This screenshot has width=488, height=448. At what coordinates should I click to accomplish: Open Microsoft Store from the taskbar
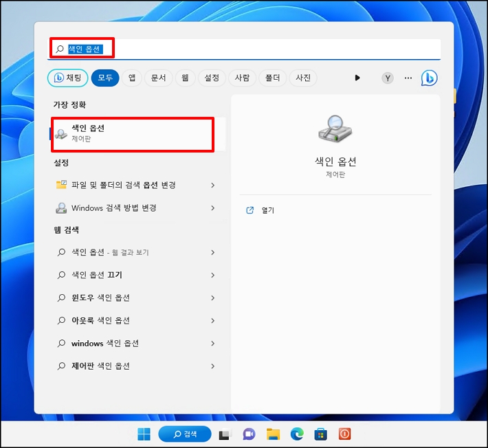click(320, 434)
